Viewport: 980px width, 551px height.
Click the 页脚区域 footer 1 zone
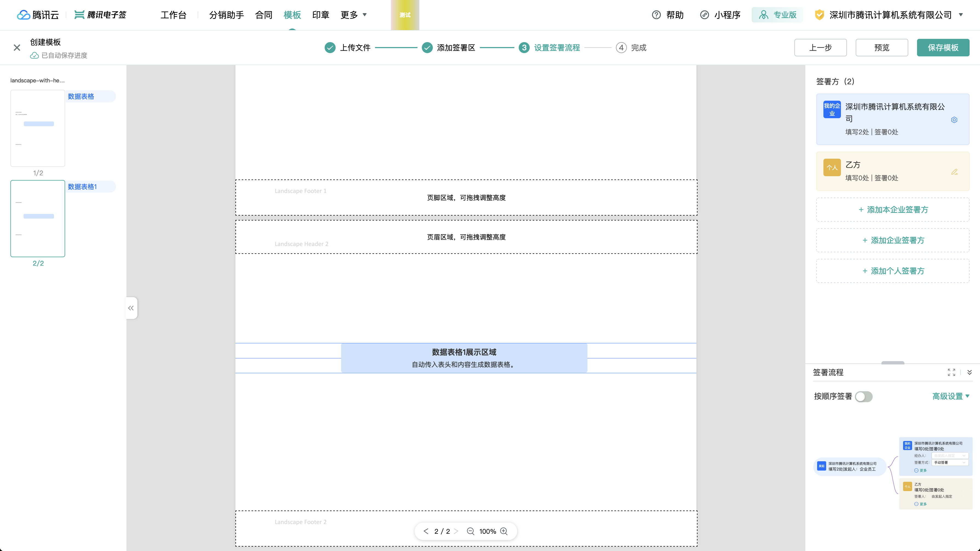[x=466, y=198]
